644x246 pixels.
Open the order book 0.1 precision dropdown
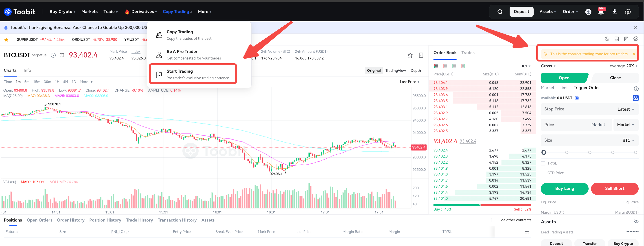click(526, 66)
